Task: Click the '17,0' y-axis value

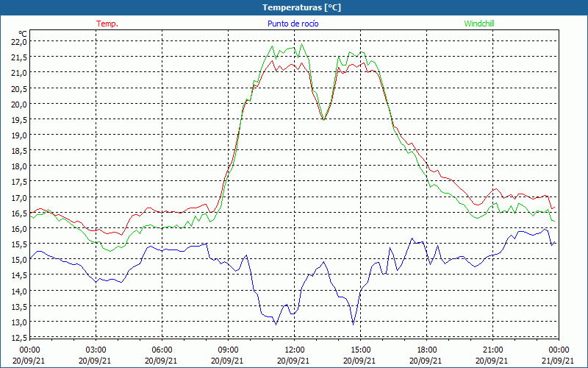Action: [18, 197]
